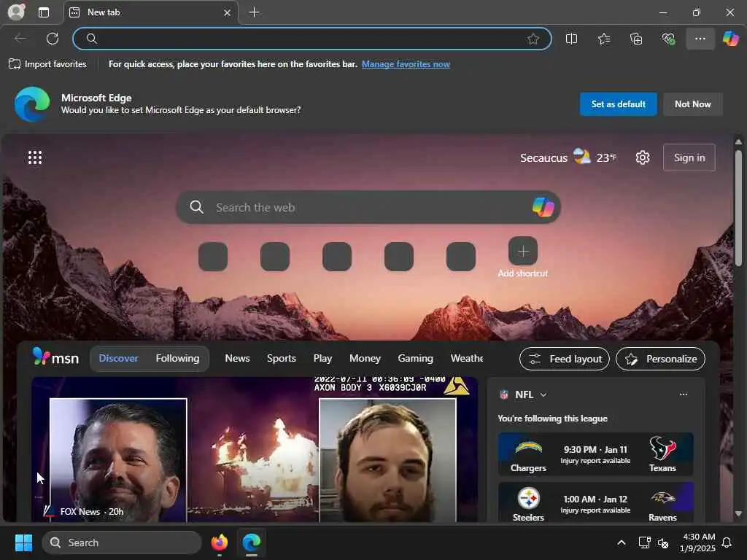Click the Sign in button
Viewport: 747px width, 560px height.
pyautogui.click(x=689, y=157)
